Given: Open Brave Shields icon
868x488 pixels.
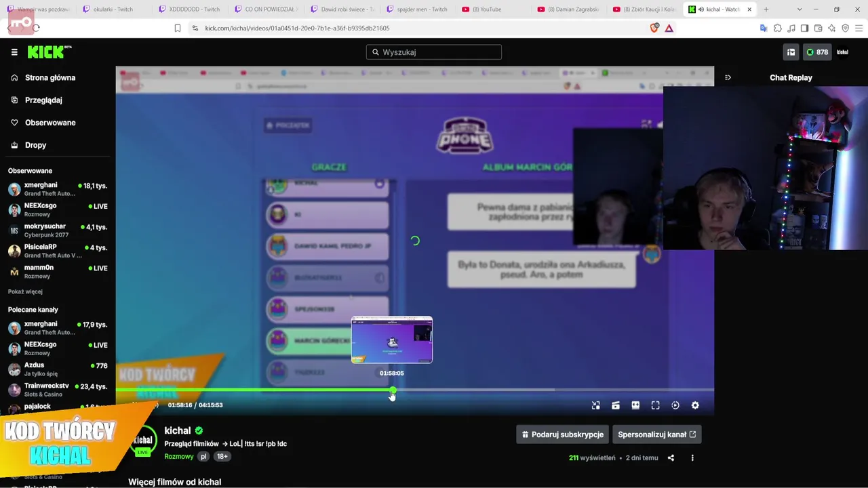Looking at the screenshot, I should click(x=654, y=28).
